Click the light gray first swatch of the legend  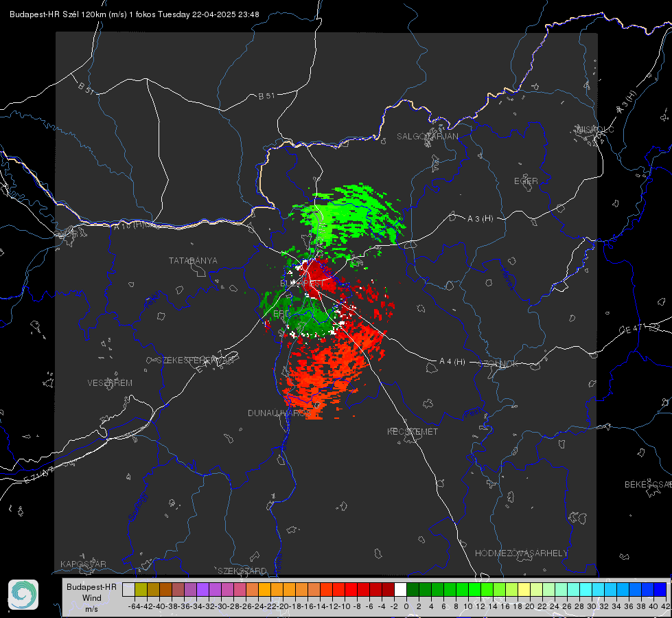point(128,589)
